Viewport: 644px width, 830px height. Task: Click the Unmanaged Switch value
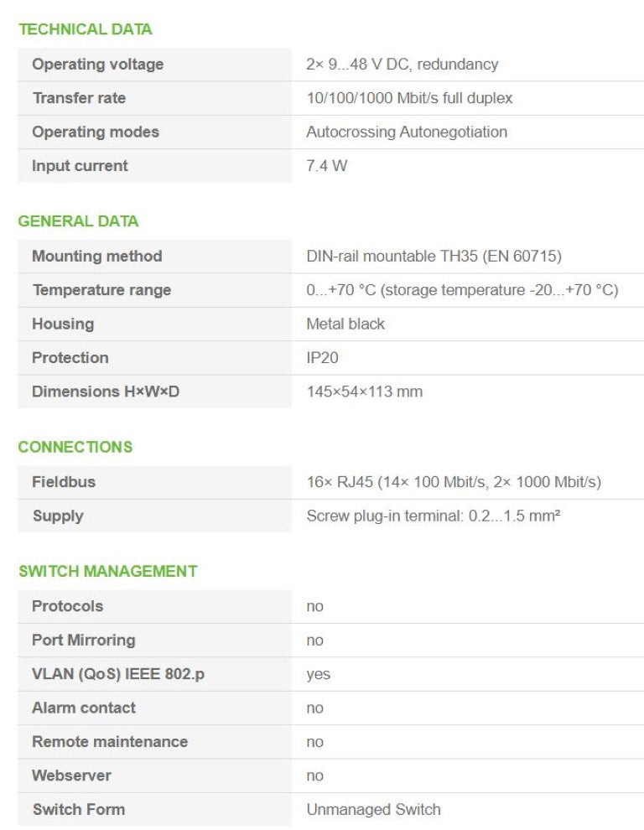click(x=373, y=809)
